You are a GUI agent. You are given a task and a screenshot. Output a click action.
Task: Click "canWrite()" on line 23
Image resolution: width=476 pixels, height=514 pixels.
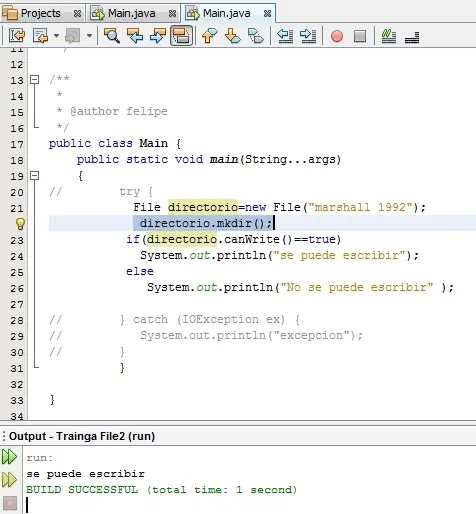point(258,239)
